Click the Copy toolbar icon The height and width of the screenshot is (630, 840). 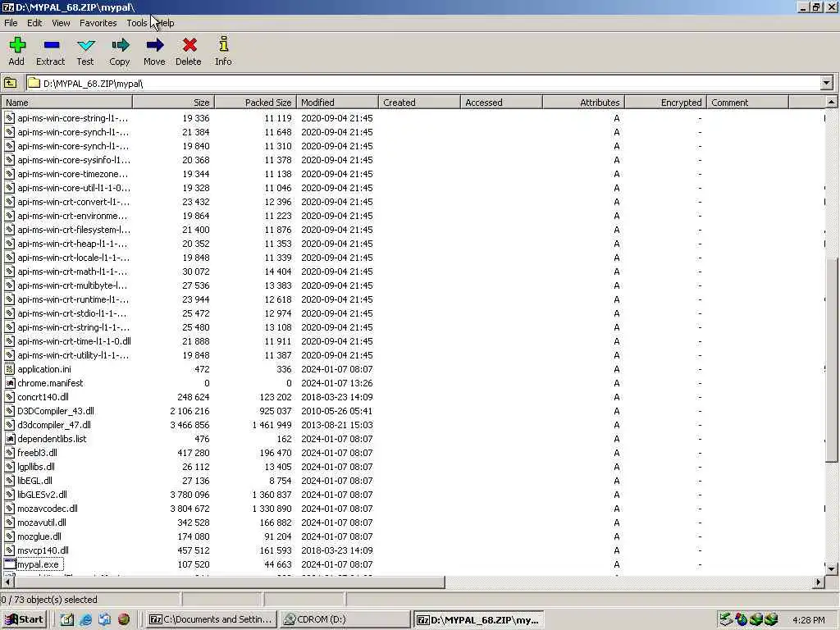(x=120, y=45)
